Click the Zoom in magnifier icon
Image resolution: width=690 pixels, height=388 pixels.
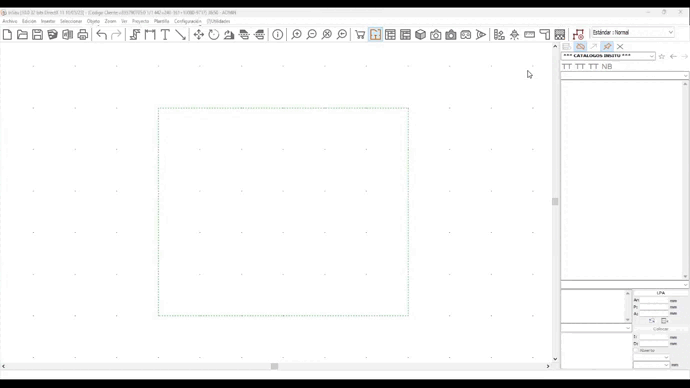point(297,34)
